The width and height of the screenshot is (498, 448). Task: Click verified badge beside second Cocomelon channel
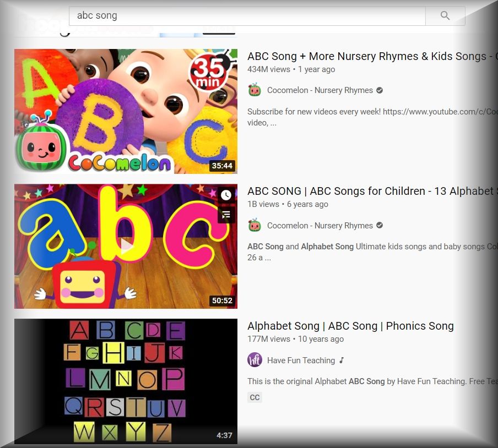tap(379, 225)
